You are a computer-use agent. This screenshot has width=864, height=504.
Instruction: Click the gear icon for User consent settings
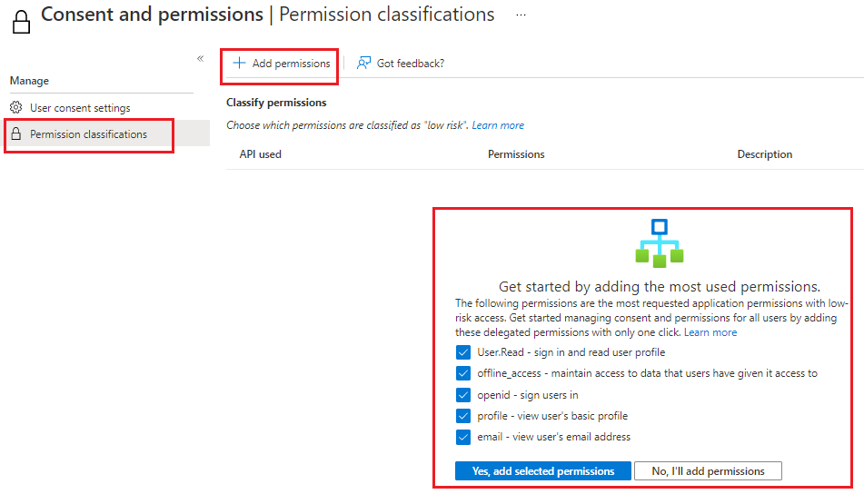coord(16,107)
